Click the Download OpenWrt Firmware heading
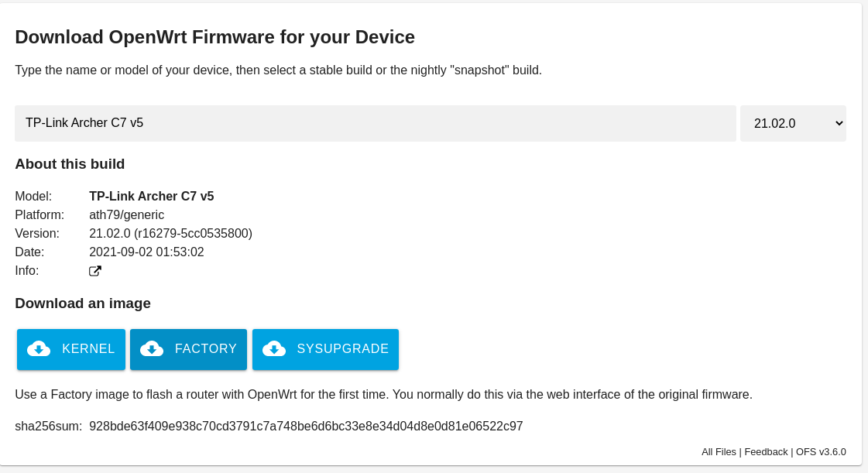The image size is (868, 473). pyautogui.click(x=214, y=37)
